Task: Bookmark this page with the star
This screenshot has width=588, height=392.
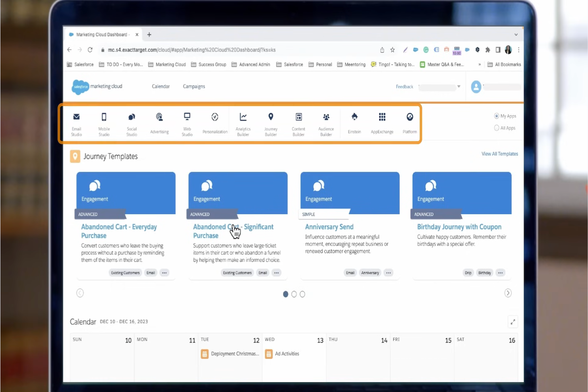Action: (393, 50)
